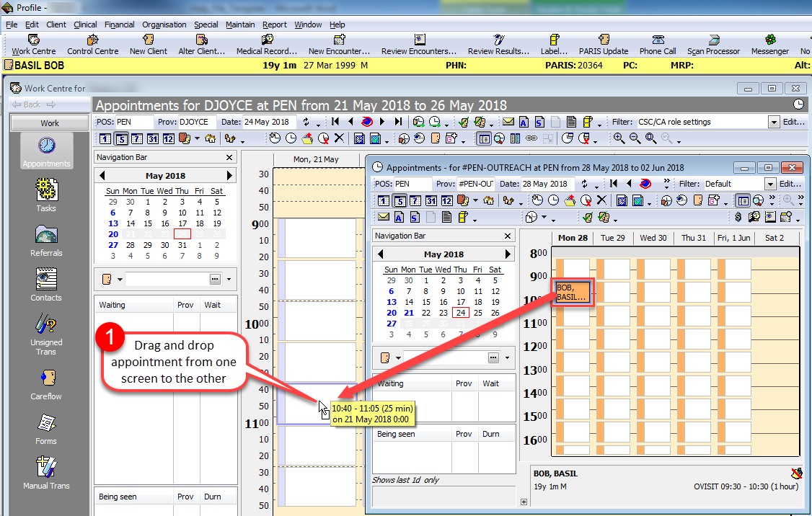Open Work Centre from the main toolbar
This screenshot has height=516, width=812.
pos(34,45)
